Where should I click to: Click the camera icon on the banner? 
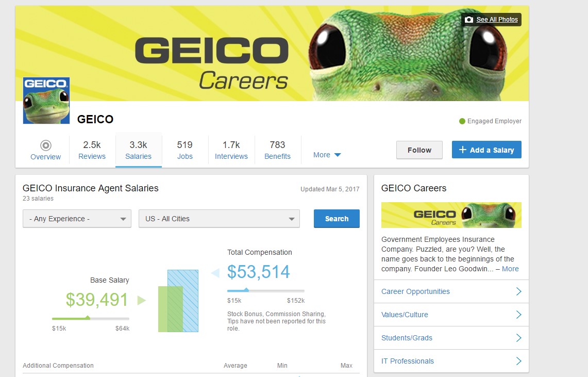pos(468,20)
